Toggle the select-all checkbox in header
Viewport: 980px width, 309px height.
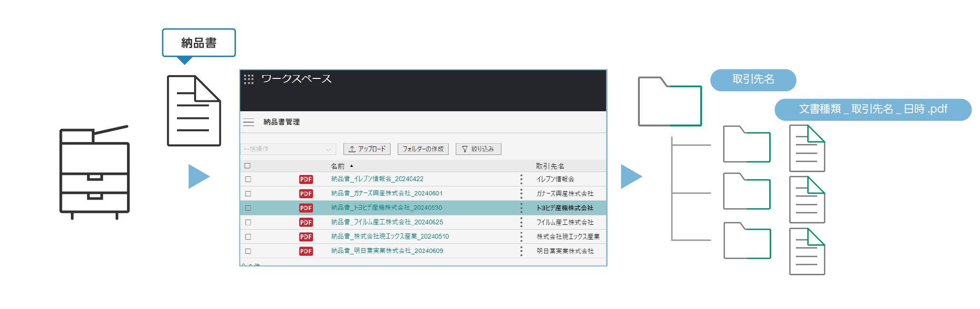[x=247, y=166]
